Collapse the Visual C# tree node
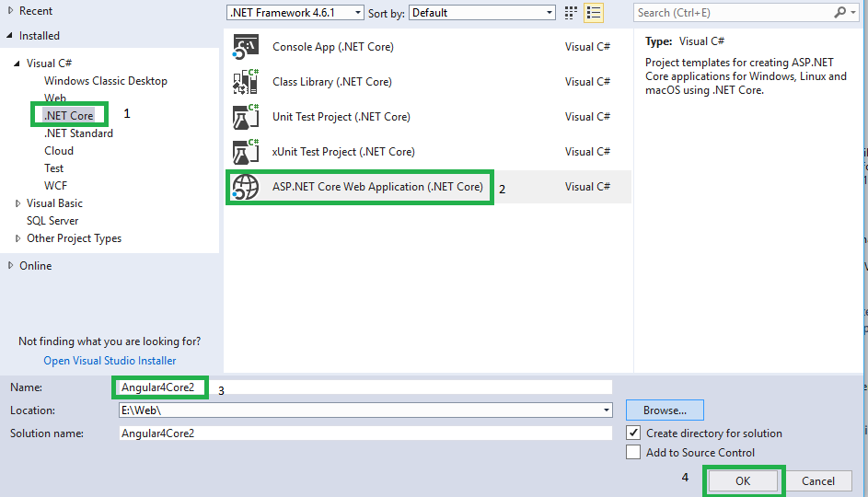This screenshot has height=497, width=868. 17,64
